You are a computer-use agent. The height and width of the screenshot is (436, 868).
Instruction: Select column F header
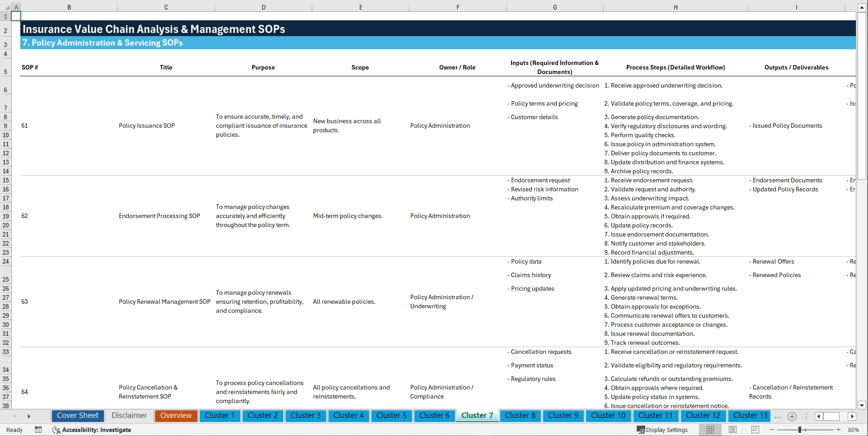point(458,7)
